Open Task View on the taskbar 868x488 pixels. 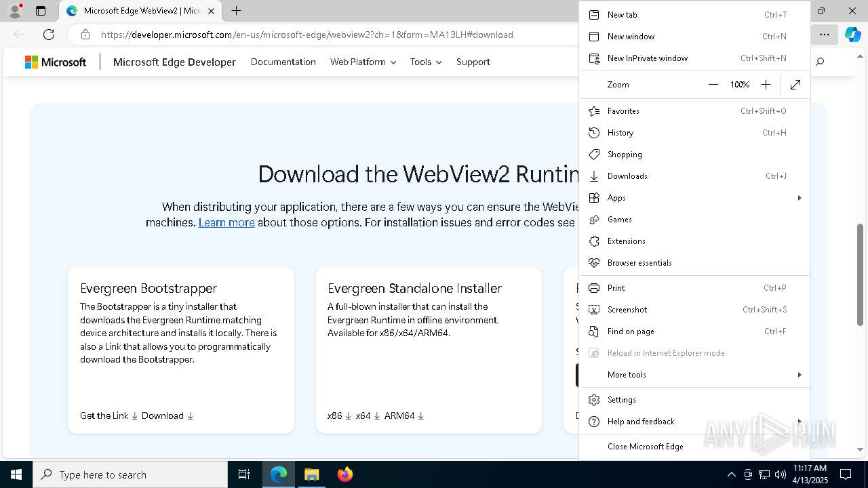click(244, 474)
